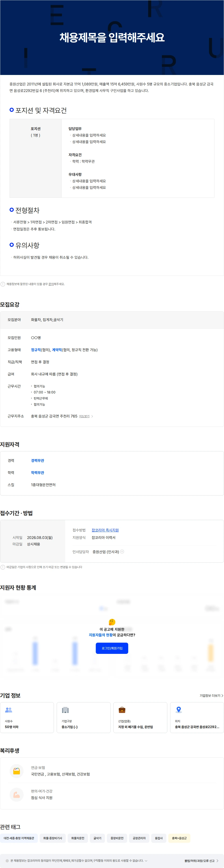Image resolution: width=224 pixels, height=868 pixels.
Task: Select the 화물차운전 tag
Action: click(x=78, y=838)
